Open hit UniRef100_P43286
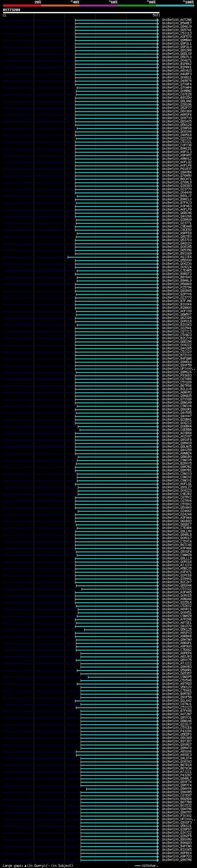The image size is (197, 868). (x=176, y=731)
